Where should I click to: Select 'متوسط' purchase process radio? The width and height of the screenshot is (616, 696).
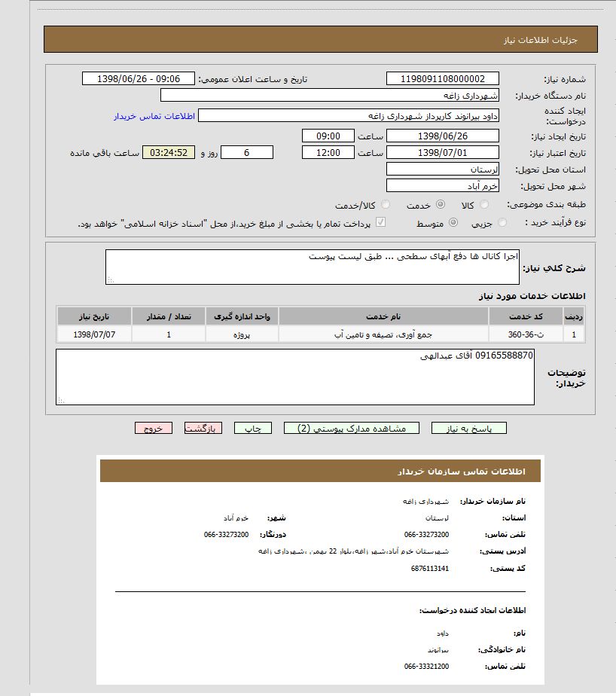[453, 223]
